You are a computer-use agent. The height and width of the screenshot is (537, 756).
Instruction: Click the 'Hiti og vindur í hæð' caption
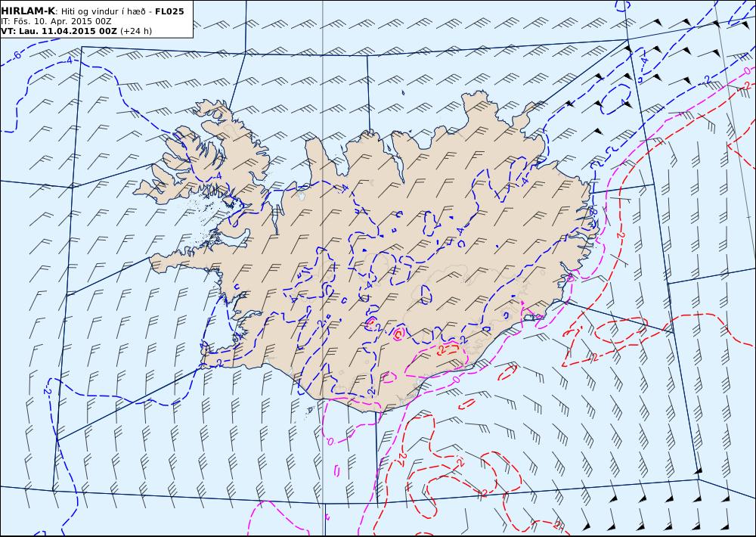coord(103,11)
